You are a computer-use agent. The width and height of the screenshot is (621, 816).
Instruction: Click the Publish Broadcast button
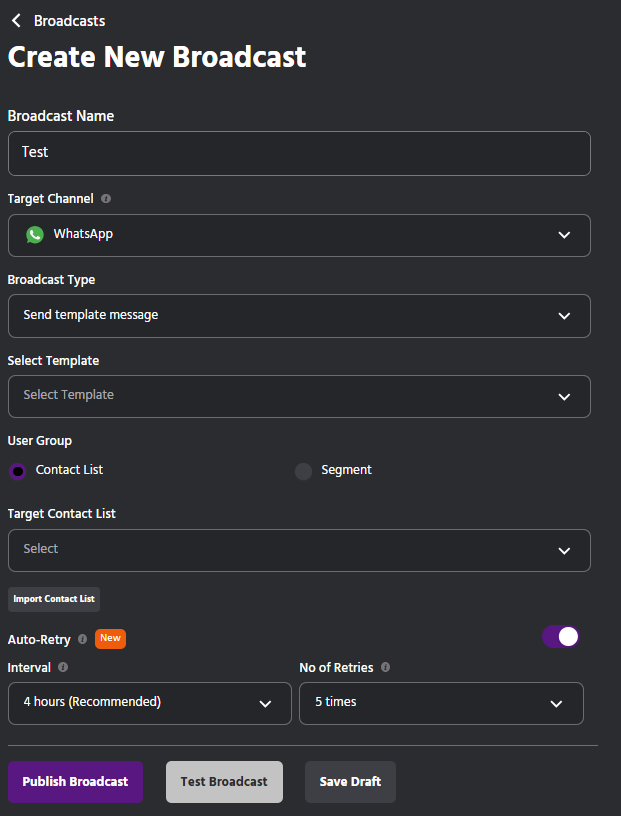click(x=75, y=782)
